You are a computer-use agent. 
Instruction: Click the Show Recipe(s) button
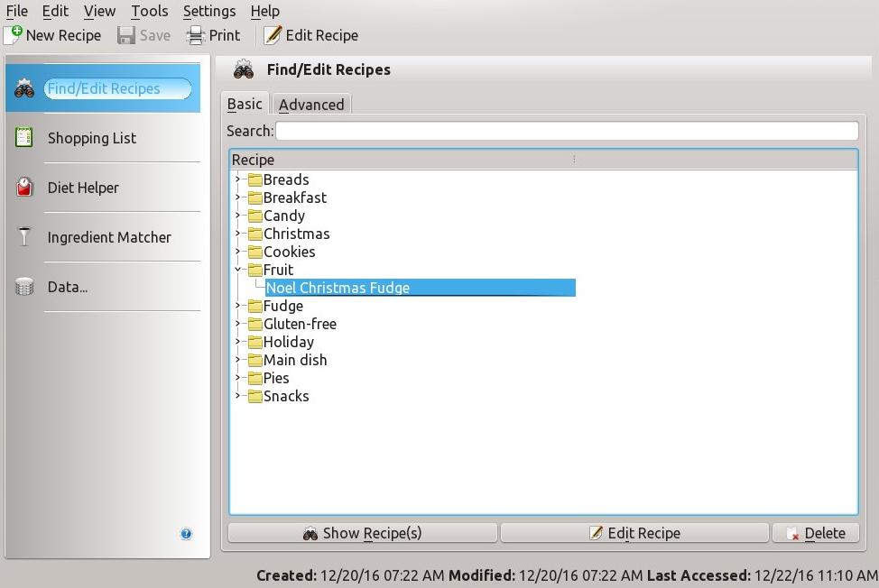pos(362,533)
